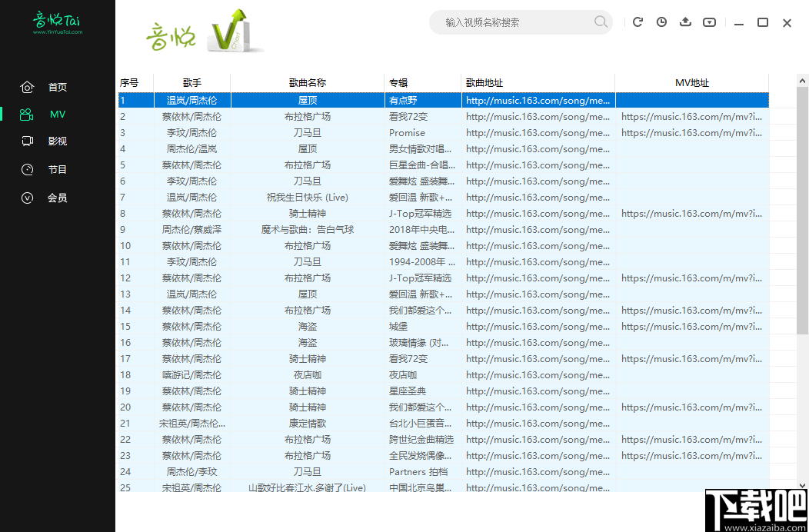Select the 康定情歌 song cell
Screen dimensions: 809x532
click(x=308, y=423)
